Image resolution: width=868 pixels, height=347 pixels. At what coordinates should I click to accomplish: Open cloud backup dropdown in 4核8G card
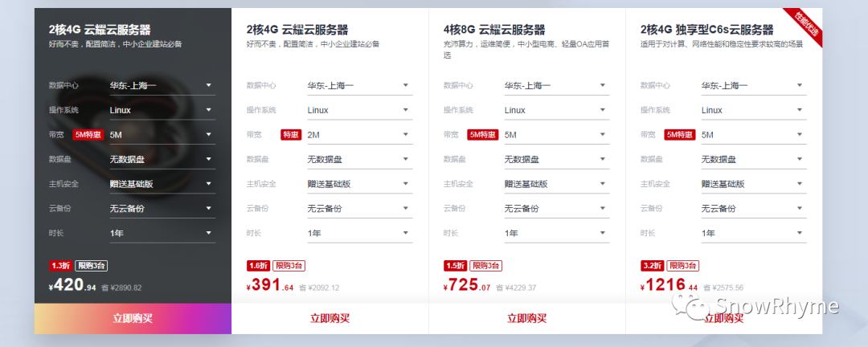(557, 209)
